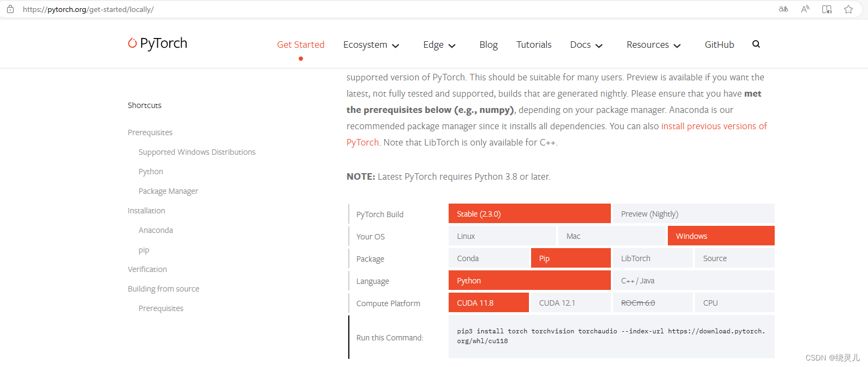Select LibTorch package option

click(x=653, y=258)
